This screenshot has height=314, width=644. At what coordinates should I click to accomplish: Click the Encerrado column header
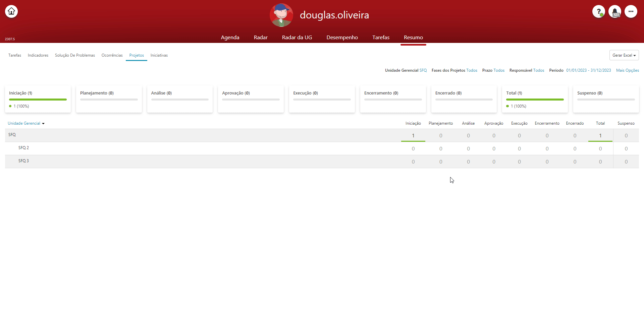click(575, 123)
